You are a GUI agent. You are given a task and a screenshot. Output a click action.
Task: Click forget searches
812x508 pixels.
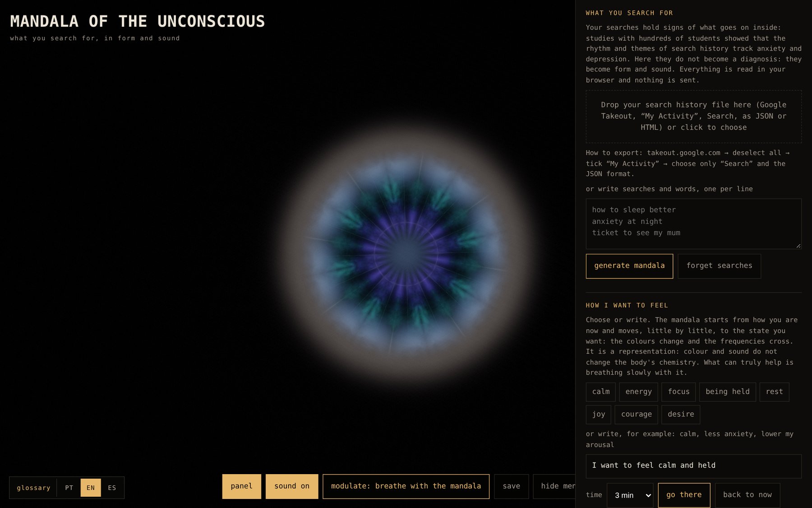click(x=719, y=266)
